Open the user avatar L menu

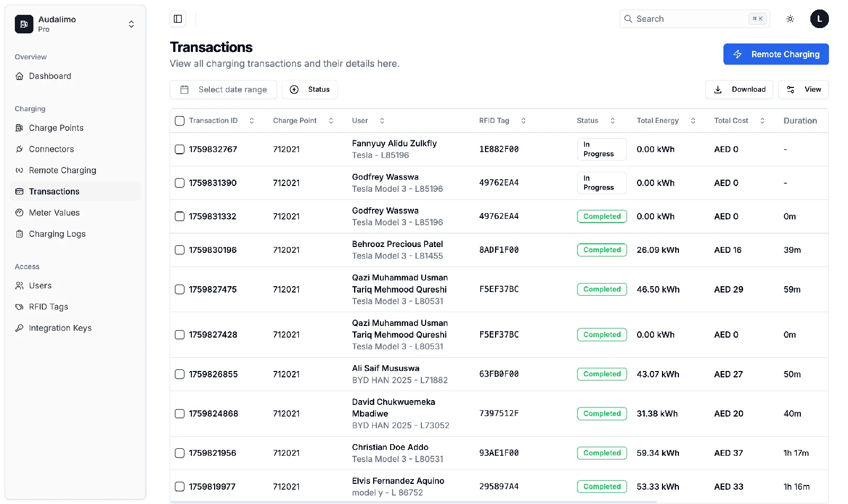pyautogui.click(x=819, y=19)
